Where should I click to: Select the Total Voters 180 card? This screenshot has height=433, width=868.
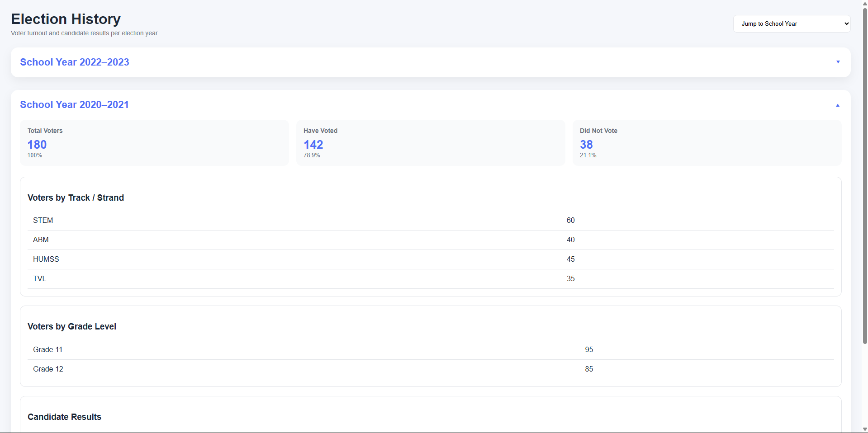click(154, 143)
